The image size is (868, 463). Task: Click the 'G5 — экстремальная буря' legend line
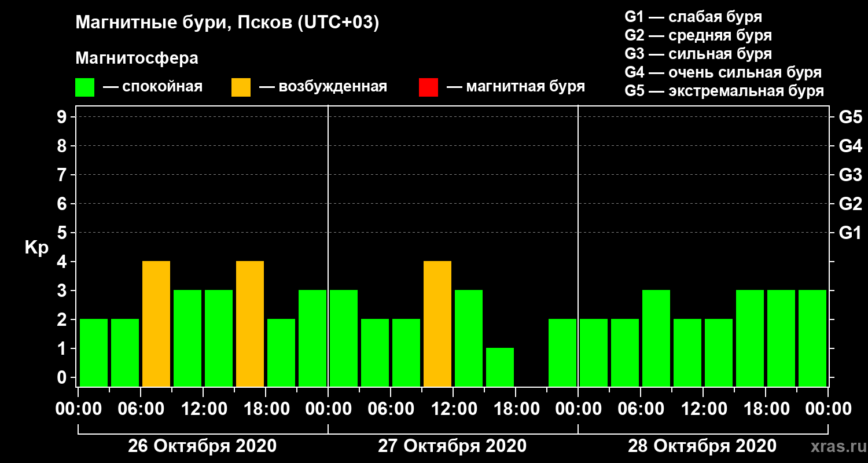[724, 91]
